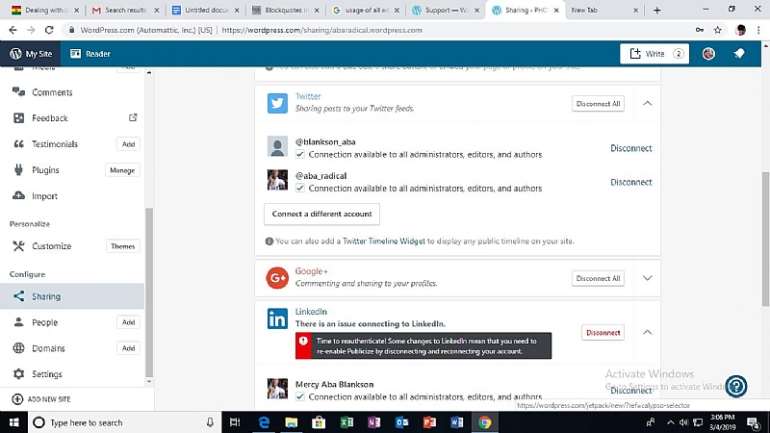Screen dimensions: 770x433
Task: Open a new browser tab with plus
Action: 657,10
